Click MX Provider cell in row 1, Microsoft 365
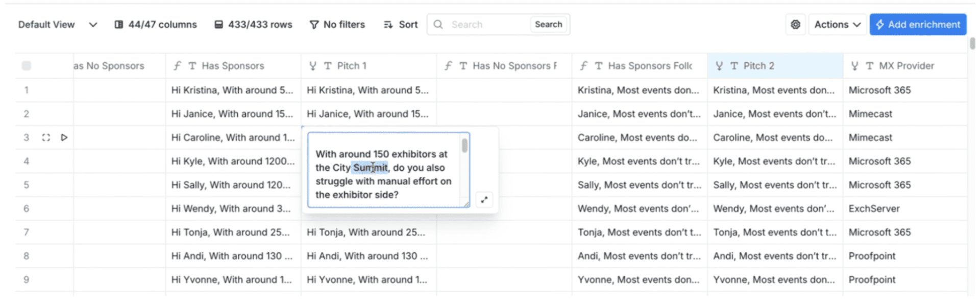980x302 pixels. tap(905, 90)
